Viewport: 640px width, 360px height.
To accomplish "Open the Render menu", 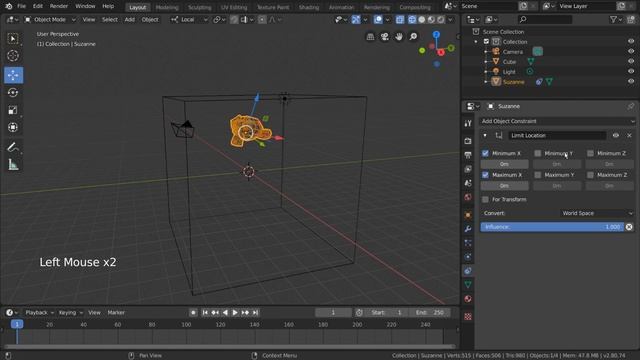I will [x=59, y=6].
